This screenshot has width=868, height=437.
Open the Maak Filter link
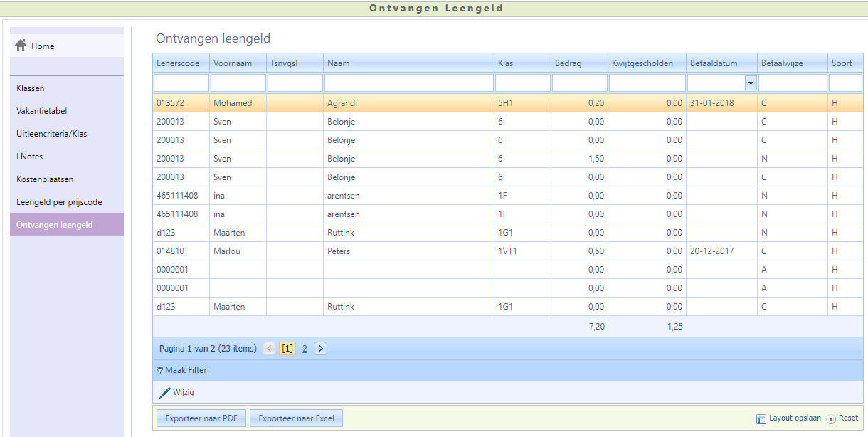186,370
